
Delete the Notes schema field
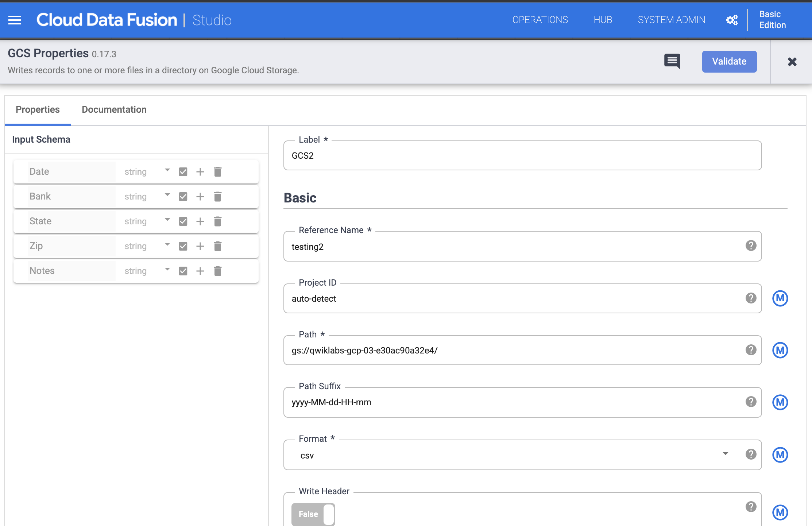click(218, 271)
